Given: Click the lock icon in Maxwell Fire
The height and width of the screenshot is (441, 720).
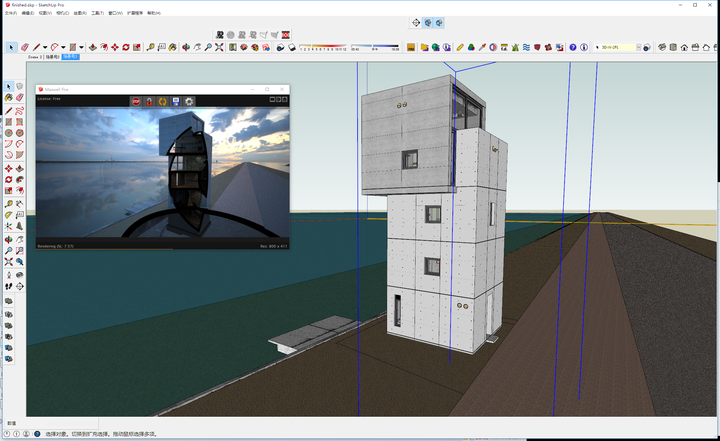Looking at the screenshot, I should click(x=149, y=101).
